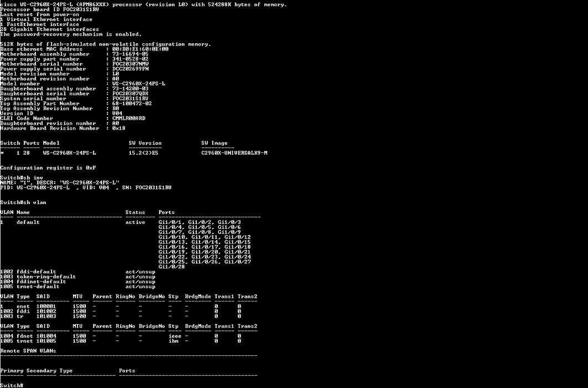The image size is (588, 388).
Task: Select SAID value 101005
Action: coord(46,341)
